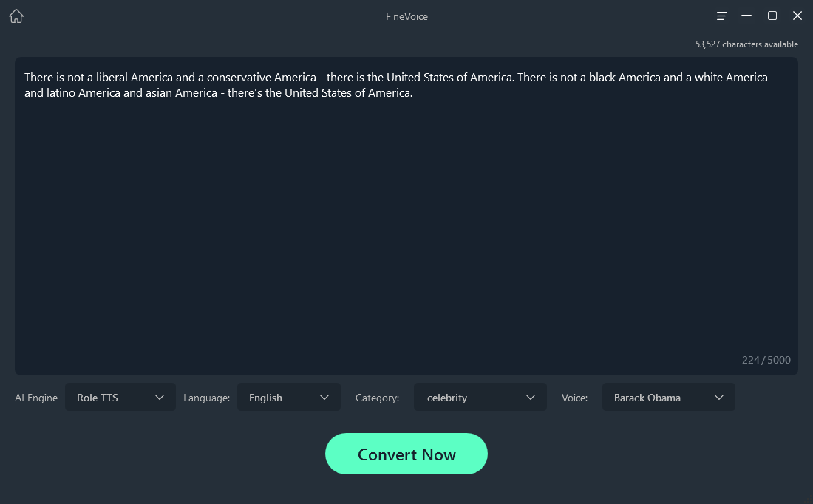The width and height of the screenshot is (813, 504).
Task: Start conversion with Convert Now button
Action: [406, 454]
